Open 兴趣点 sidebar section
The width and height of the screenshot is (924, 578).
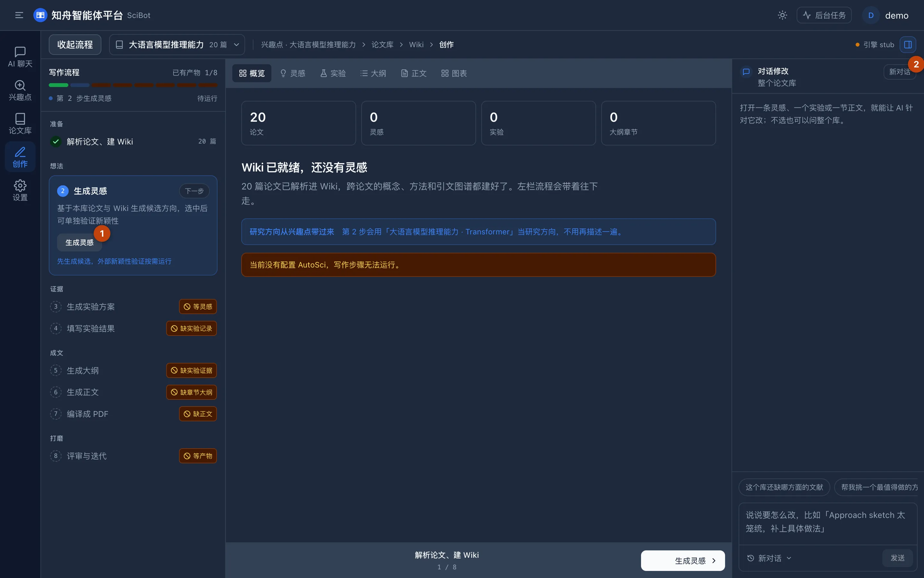(x=20, y=90)
